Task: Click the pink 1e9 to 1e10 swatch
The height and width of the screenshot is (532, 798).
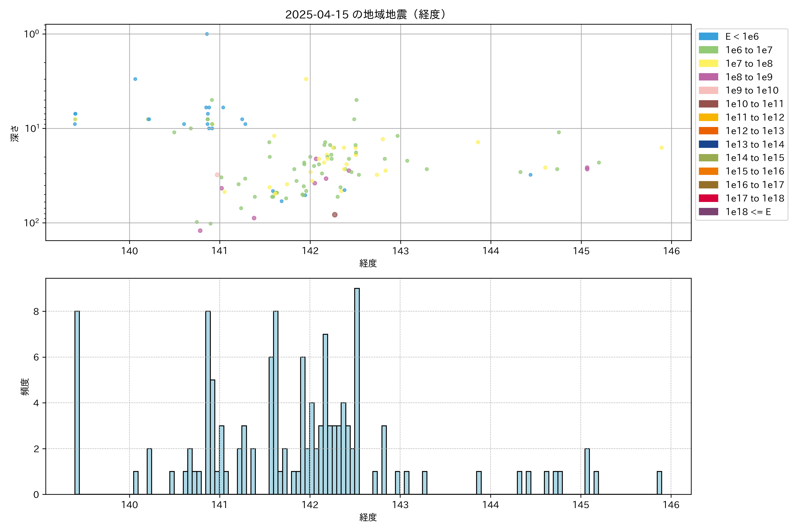Action: tap(708, 90)
